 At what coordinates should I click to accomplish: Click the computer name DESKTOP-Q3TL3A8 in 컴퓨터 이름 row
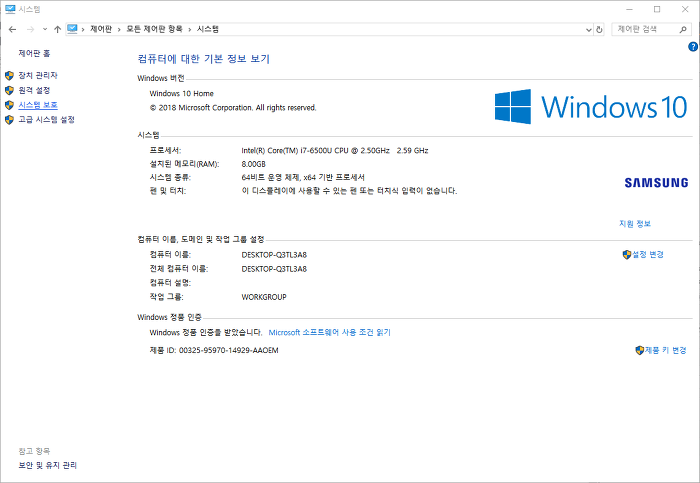[x=274, y=255]
